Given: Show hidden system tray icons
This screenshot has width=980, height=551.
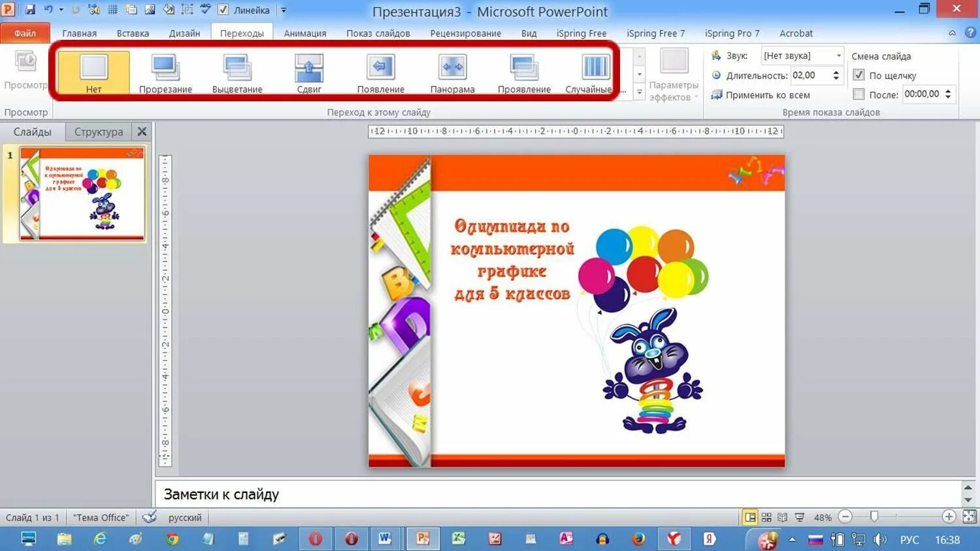Looking at the screenshot, I should 792,539.
